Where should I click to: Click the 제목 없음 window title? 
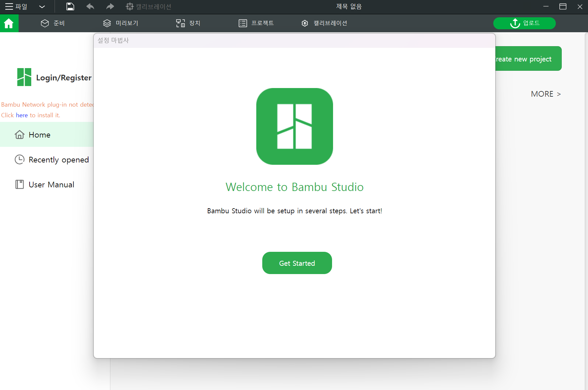[349, 7]
